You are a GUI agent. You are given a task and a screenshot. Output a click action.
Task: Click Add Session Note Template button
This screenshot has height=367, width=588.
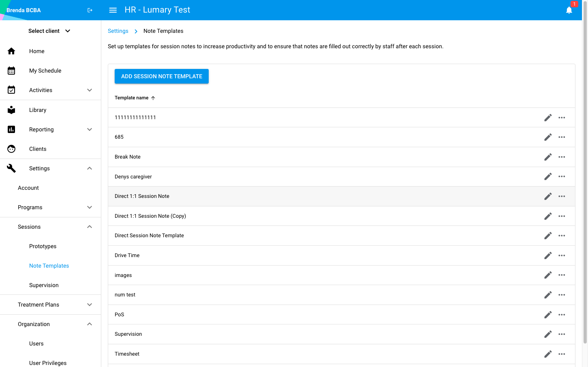[162, 76]
